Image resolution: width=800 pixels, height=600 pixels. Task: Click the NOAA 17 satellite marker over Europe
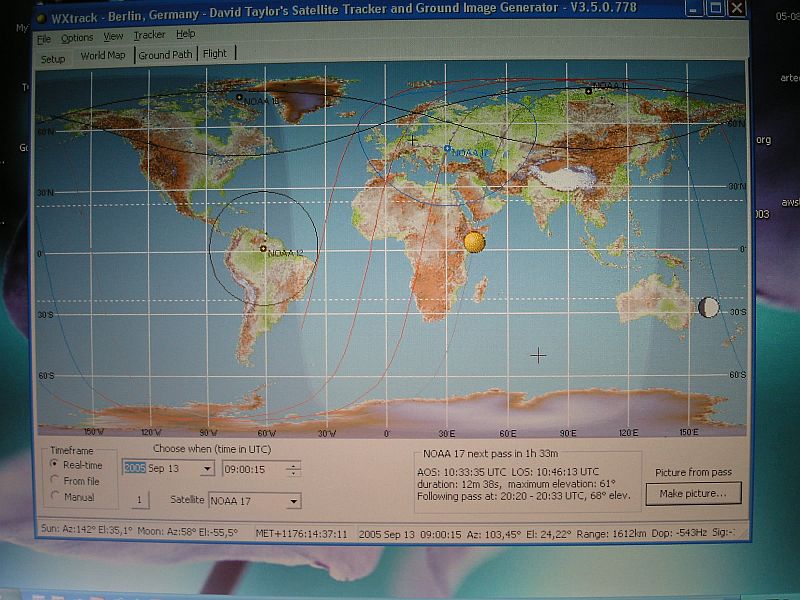point(447,148)
